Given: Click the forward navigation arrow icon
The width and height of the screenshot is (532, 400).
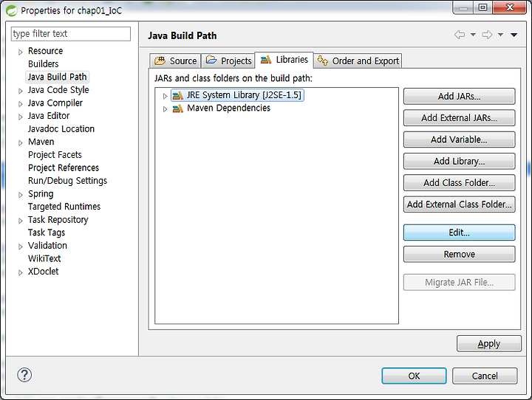Looking at the screenshot, I should (487, 35).
